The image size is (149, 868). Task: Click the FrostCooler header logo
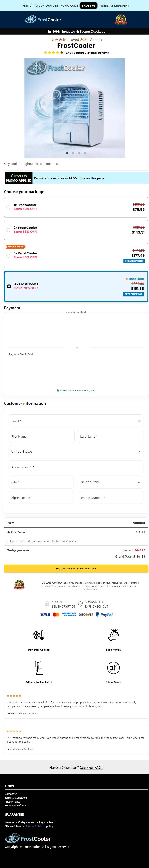pyautogui.click(x=43, y=20)
